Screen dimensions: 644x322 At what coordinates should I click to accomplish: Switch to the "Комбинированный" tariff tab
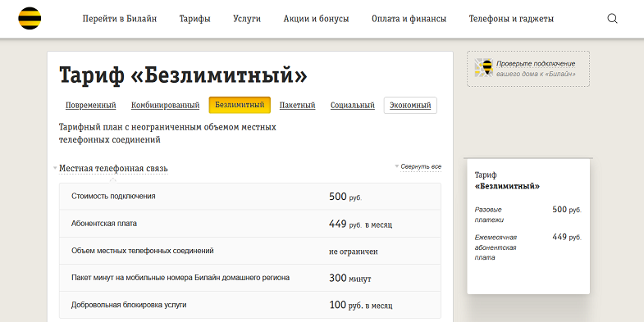pyautogui.click(x=165, y=106)
